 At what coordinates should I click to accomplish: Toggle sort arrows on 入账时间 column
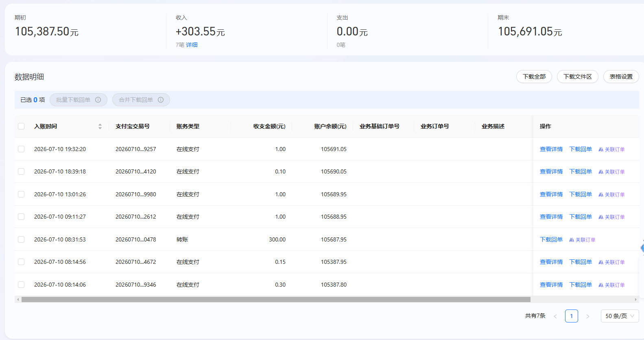(100, 127)
